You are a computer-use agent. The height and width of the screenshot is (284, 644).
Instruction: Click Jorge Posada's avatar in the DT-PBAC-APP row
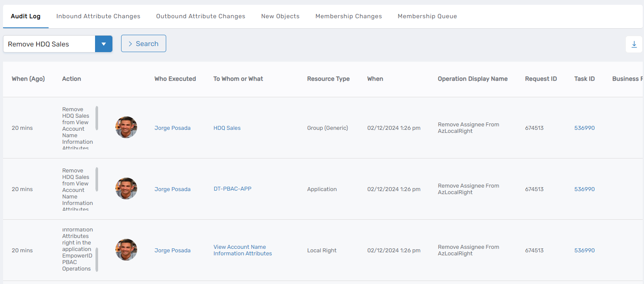tap(126, 189)
